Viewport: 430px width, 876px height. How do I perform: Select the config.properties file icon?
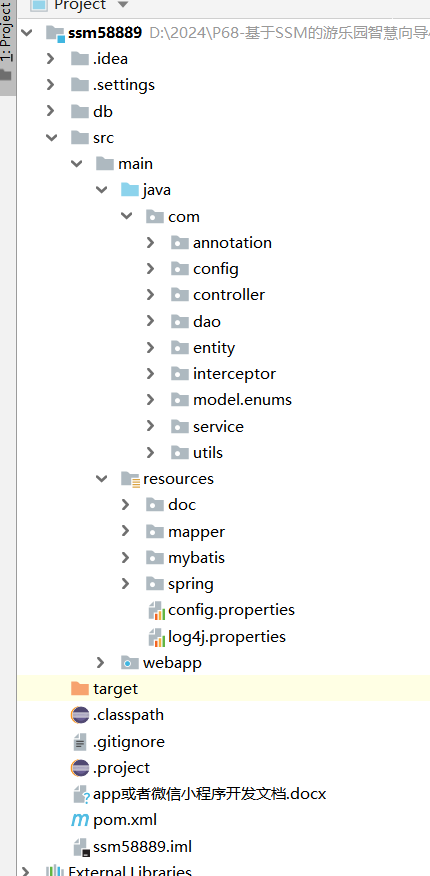156,611
